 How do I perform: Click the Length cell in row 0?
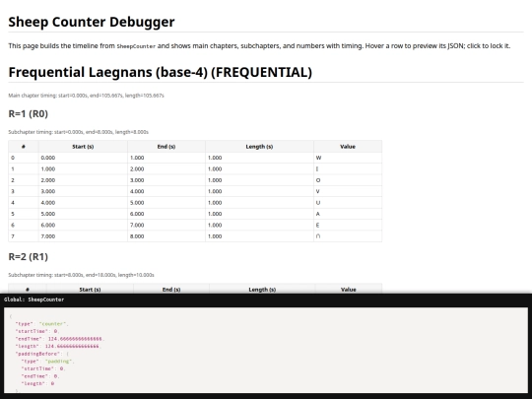pos(259,158)
